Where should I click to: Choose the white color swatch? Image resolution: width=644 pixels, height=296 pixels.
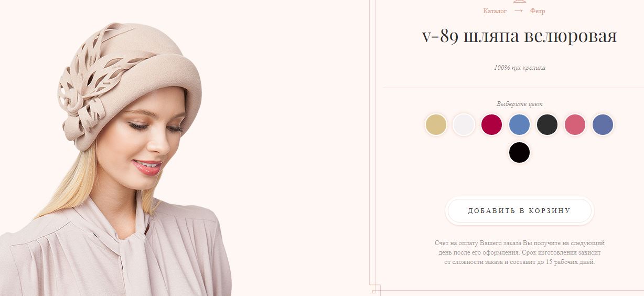pyautogui.click(x=464, y=125)
